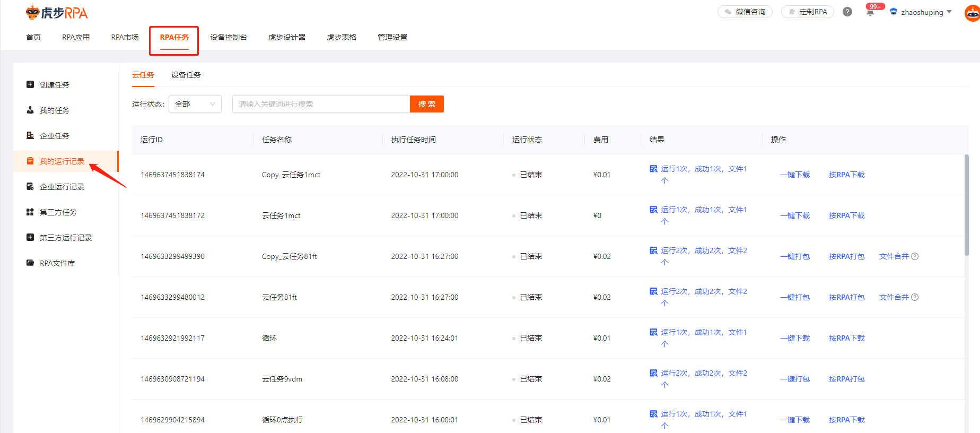Image resolution: width=980 pixels, height=433 pixels.
Task: Click 按RPA打包 for 云任务9vdm row
Action: [x=847, y=379]
